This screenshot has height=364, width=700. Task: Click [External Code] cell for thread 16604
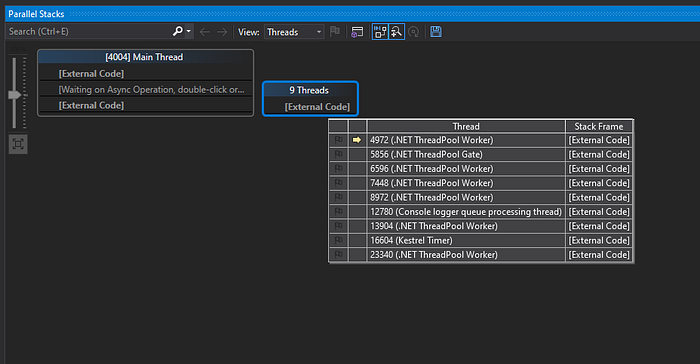(599, 240)
